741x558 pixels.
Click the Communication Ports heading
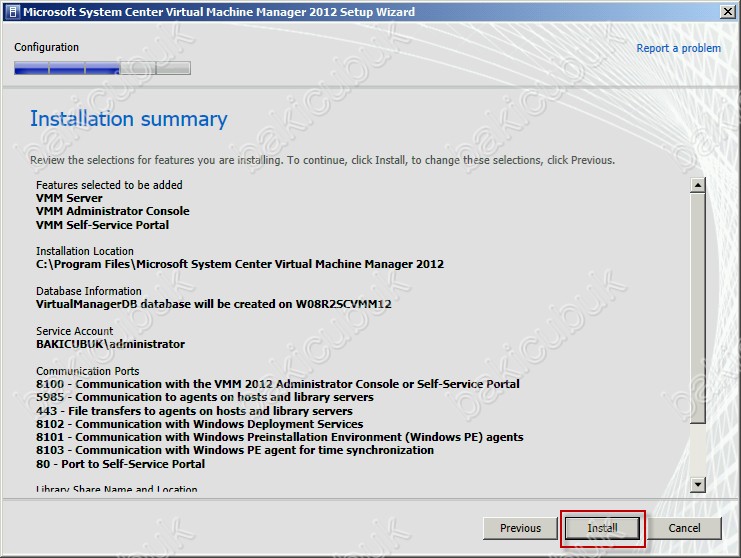pyautogui.click(x=87, y=371)
